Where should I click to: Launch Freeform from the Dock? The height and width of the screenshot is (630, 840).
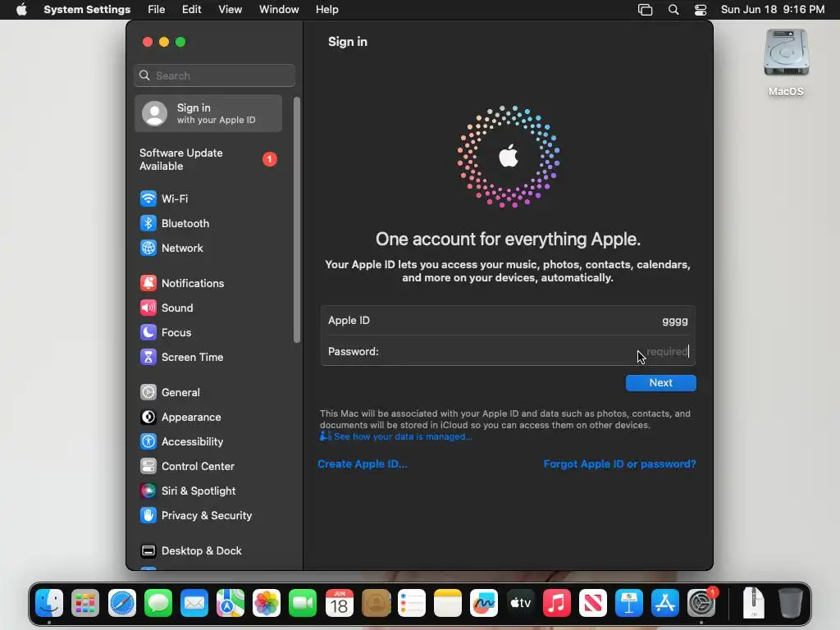[484, 603]
